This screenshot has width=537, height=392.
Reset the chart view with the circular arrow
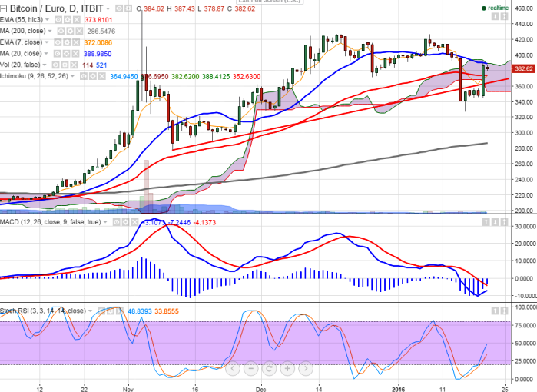269,369
